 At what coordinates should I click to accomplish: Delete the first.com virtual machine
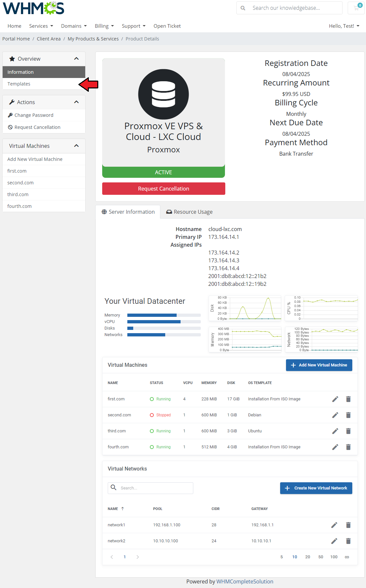pyautogui.click(x=348, y=399)
